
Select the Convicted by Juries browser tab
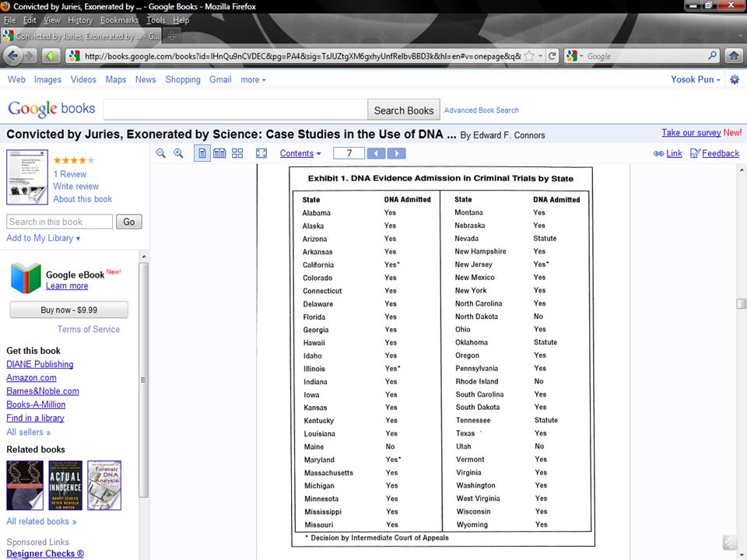click(81, 36)
